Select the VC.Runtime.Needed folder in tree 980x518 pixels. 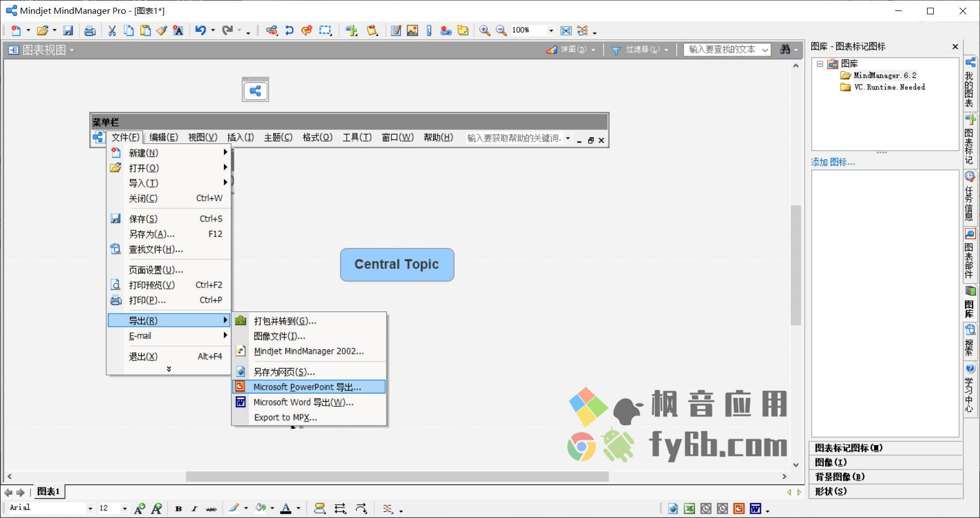pos(889,87)
